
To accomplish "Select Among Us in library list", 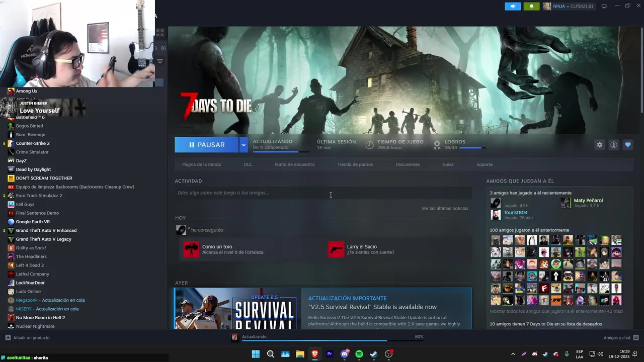I will point(27,91).
